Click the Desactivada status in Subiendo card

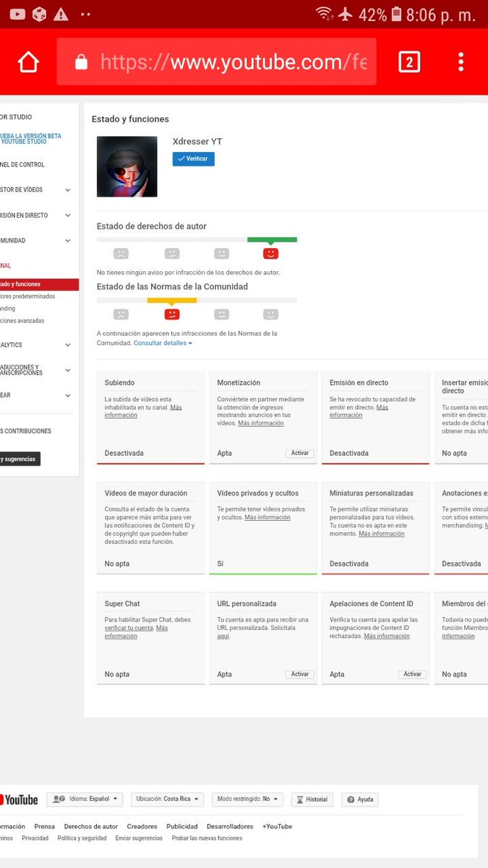[x=124, y=454]
